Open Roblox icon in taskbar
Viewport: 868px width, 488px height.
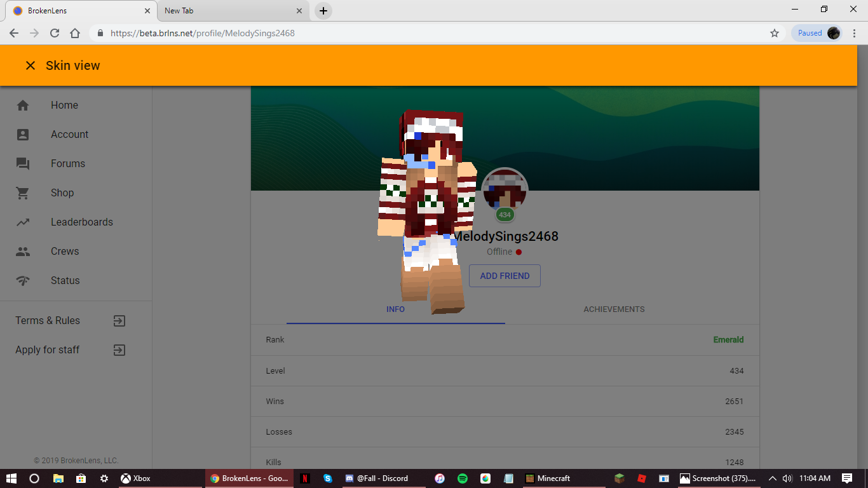point(642,478)
